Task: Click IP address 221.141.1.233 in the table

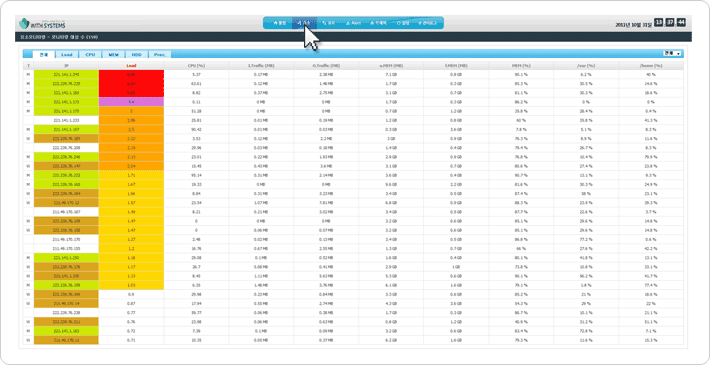Action: (66, 120)
